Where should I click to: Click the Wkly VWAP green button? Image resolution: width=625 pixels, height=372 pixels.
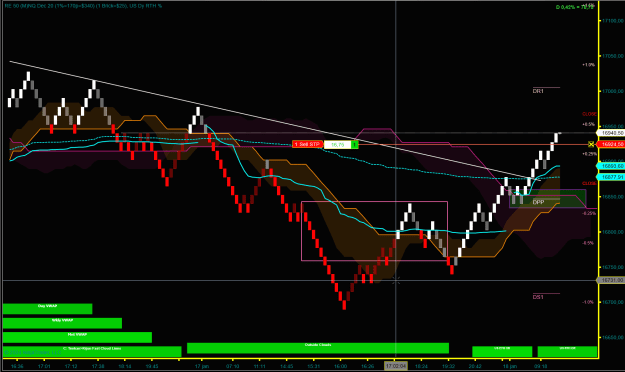pyautogui.click(x=62, y=323)
